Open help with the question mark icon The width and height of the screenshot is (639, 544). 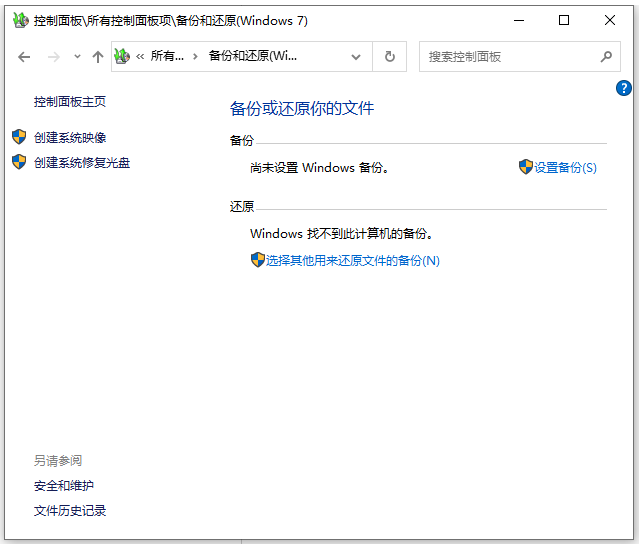(x=624, y=88)
